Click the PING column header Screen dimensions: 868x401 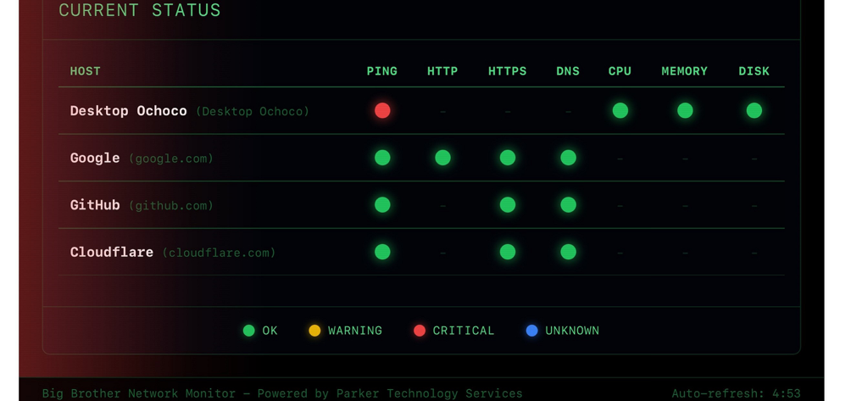pyautogui.click(x=382, y=71)
